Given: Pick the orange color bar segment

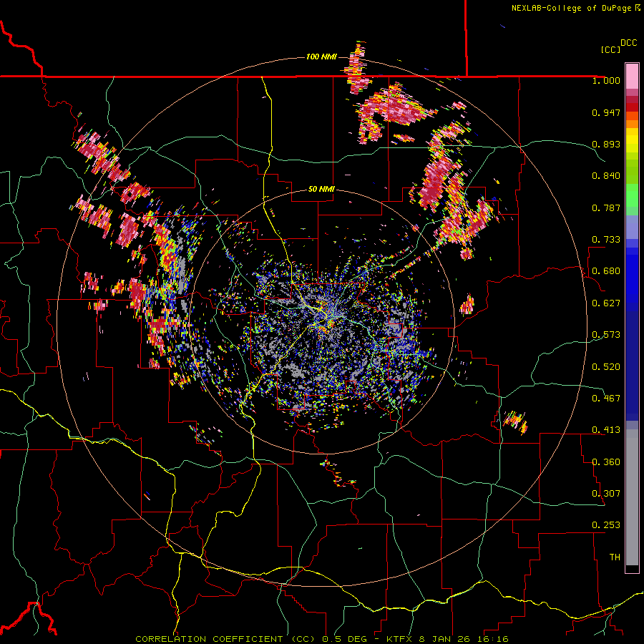Looking at the screenshot, I should (632, 124).
